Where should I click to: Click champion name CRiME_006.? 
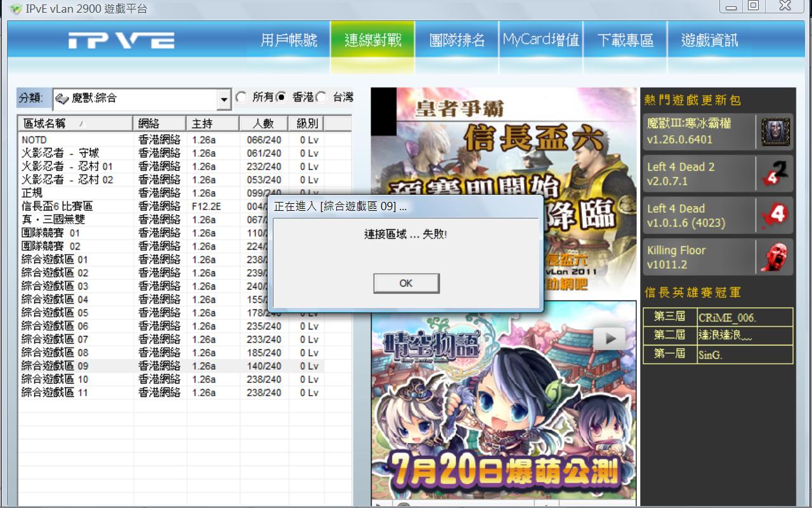click(x=727, y=317)
